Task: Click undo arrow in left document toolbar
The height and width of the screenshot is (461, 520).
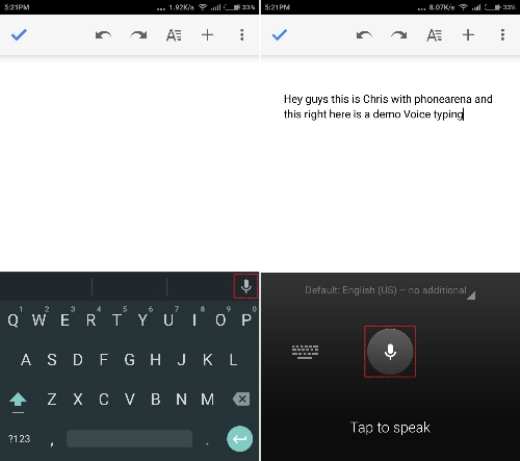Action: [x=103, y=35]
